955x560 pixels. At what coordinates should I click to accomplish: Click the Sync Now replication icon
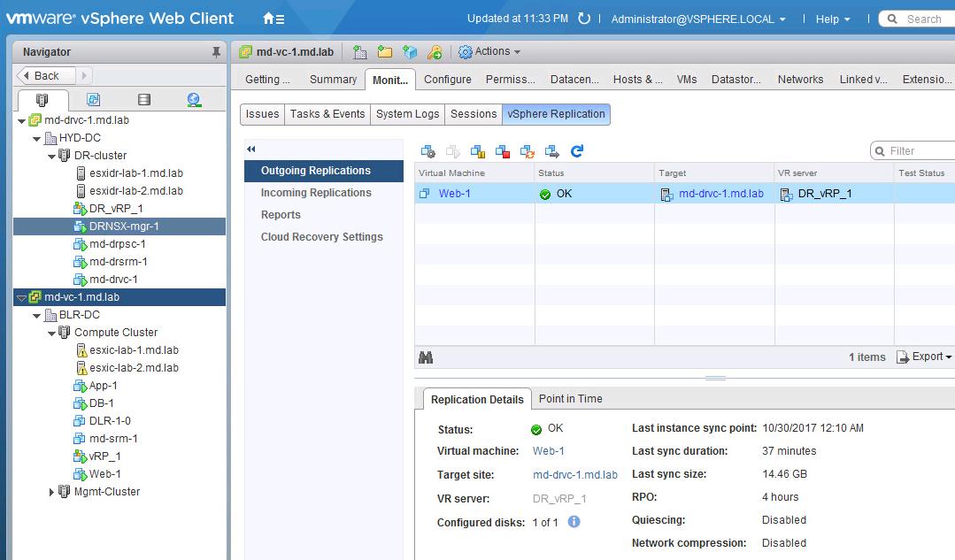[x=528, y=151]
